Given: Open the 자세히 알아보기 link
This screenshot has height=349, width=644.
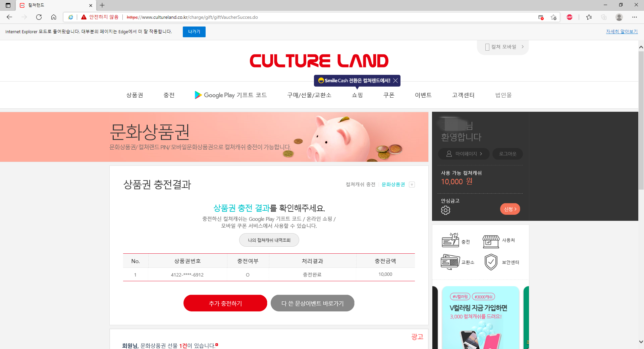Looking at the screenshot, I should pos(622,32).
